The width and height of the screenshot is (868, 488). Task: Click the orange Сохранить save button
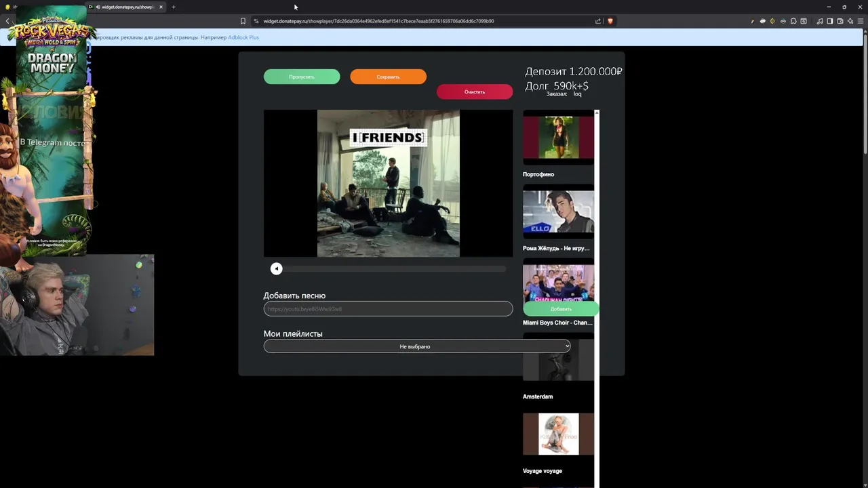388,77
